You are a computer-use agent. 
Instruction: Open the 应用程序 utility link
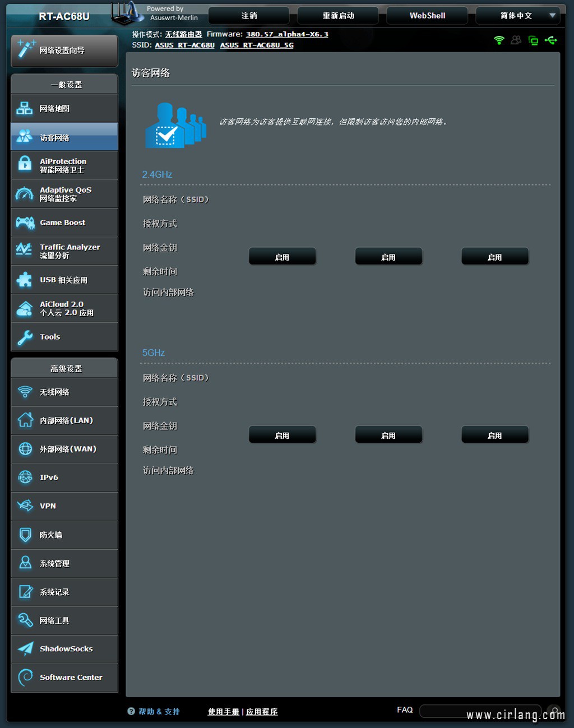coord(262,711)
